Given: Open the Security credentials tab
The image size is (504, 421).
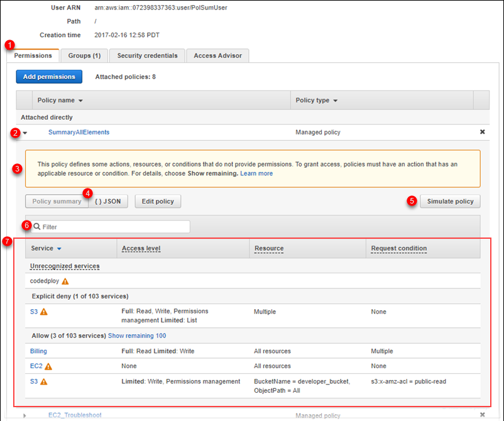Looking at the screenshot, I should pyautogui.click(x=147, y=56).
